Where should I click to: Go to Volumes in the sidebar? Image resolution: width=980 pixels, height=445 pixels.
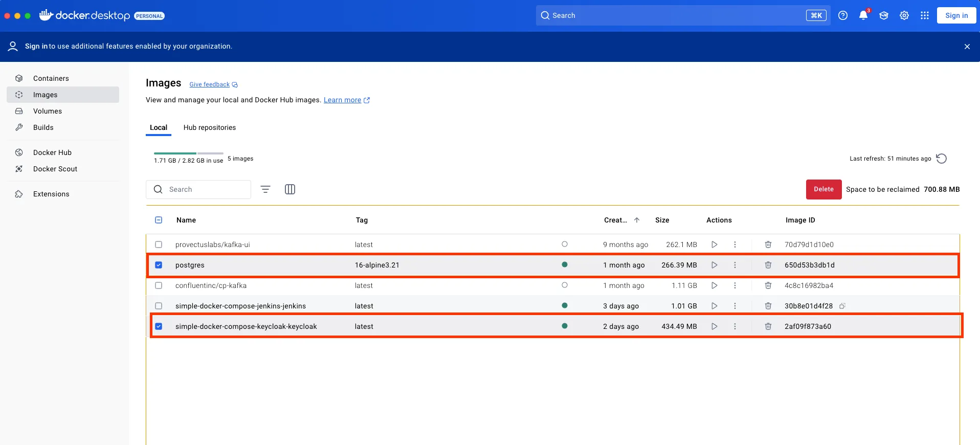point(63,111)
